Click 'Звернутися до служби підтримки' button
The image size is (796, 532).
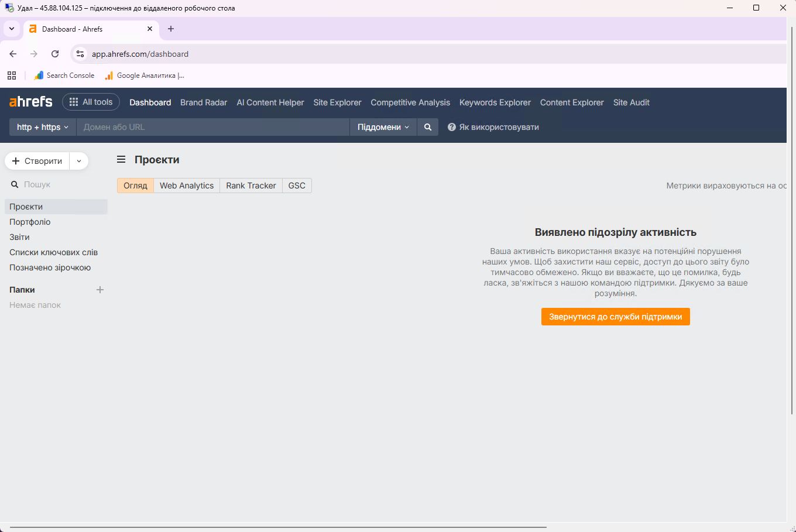pos(616,317)
